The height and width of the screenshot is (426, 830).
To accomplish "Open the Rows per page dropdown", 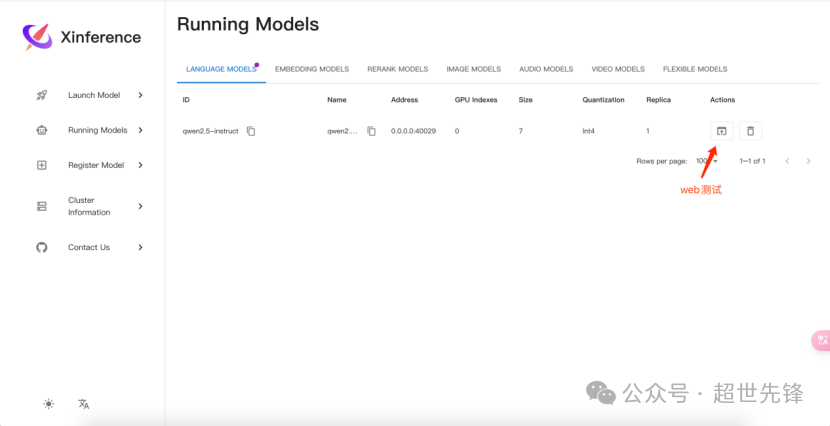I will coord(707,161).
